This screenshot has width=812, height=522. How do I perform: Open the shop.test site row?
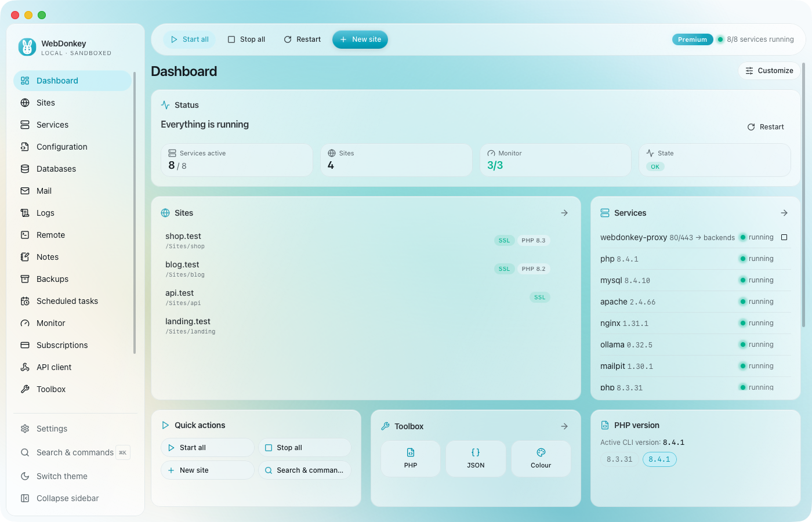click(x=358, y=241)
